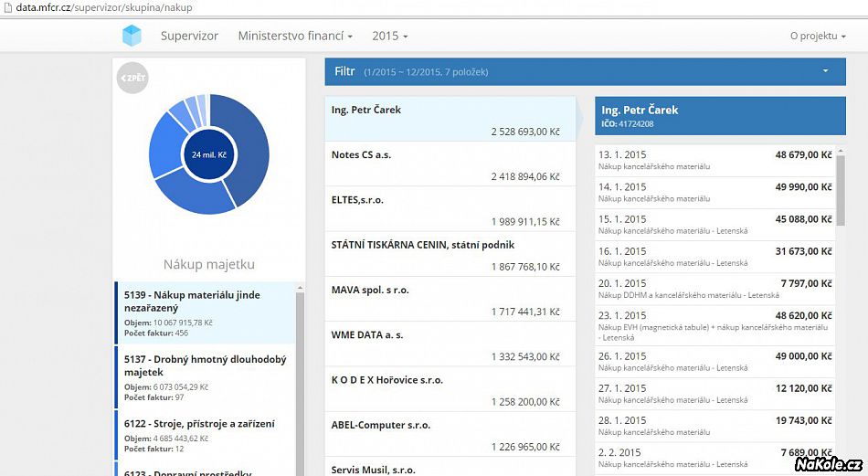The height and width of the screenshot is (476, 868).
Task: Open invoice dated 16. 1. 2015
Action: (715, 257)
